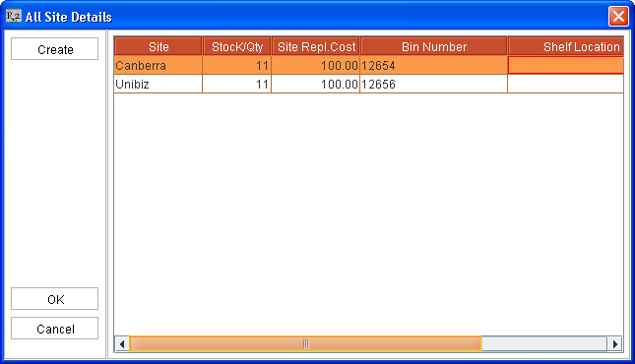Click the Site Repl.Cost column header

pos(316,46)
